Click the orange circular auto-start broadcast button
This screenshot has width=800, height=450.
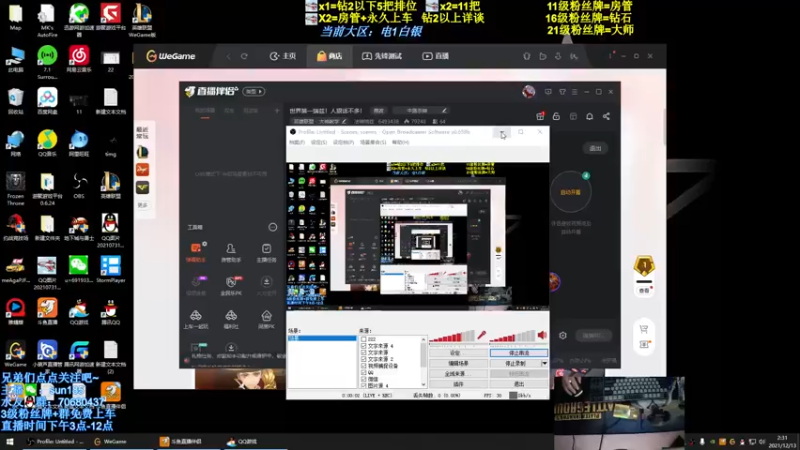pos(570,192)
